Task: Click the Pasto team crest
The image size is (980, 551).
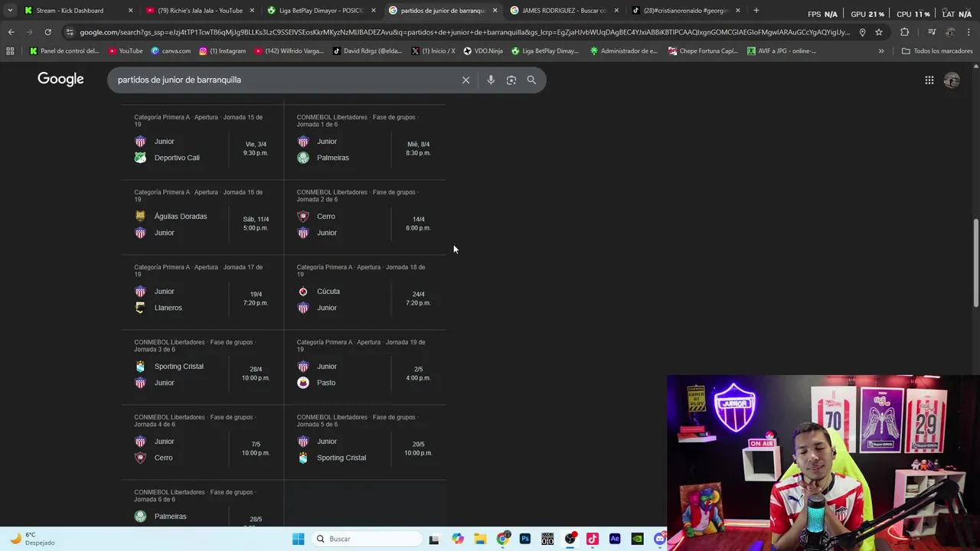Action: (303, 383)
